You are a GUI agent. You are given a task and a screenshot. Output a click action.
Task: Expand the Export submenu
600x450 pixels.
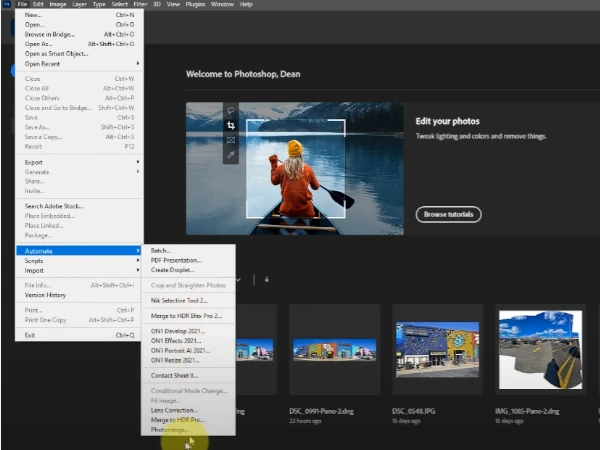pos(79,162)
